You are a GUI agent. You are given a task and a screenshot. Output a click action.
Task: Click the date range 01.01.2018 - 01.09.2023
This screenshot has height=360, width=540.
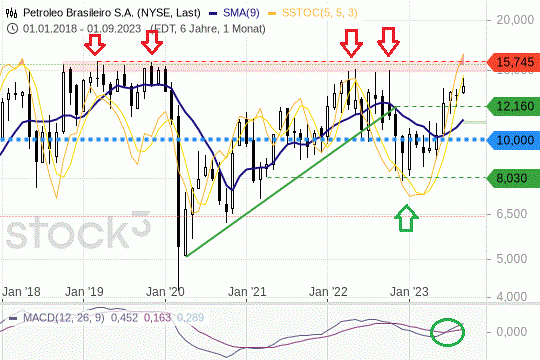coord(82,29)
